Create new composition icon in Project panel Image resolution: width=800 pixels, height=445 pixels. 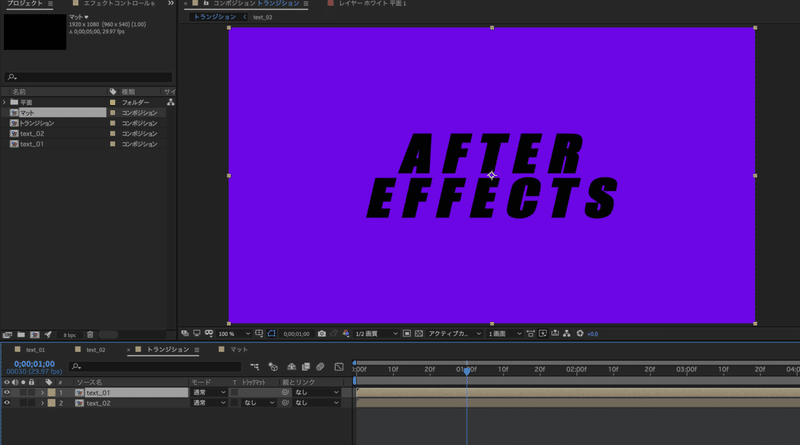(35, 335)
